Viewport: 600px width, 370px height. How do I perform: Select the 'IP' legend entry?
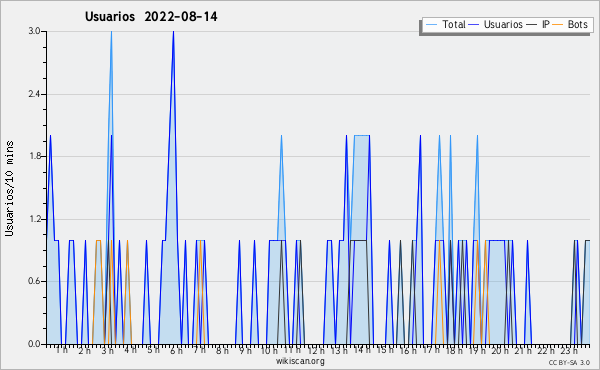tap(546, 24)
